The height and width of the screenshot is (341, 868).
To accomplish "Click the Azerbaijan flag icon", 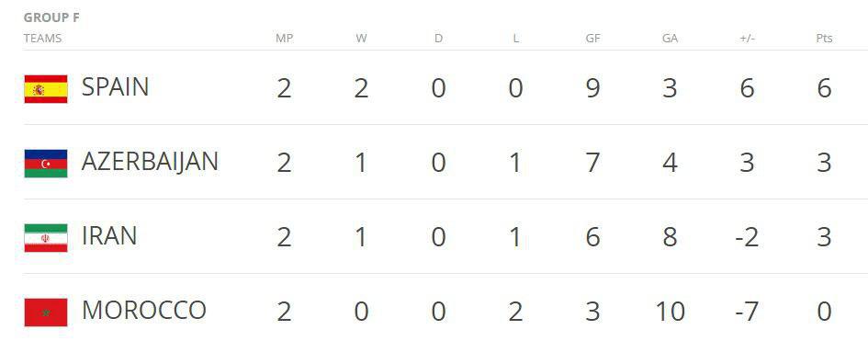I will point(46,164).
